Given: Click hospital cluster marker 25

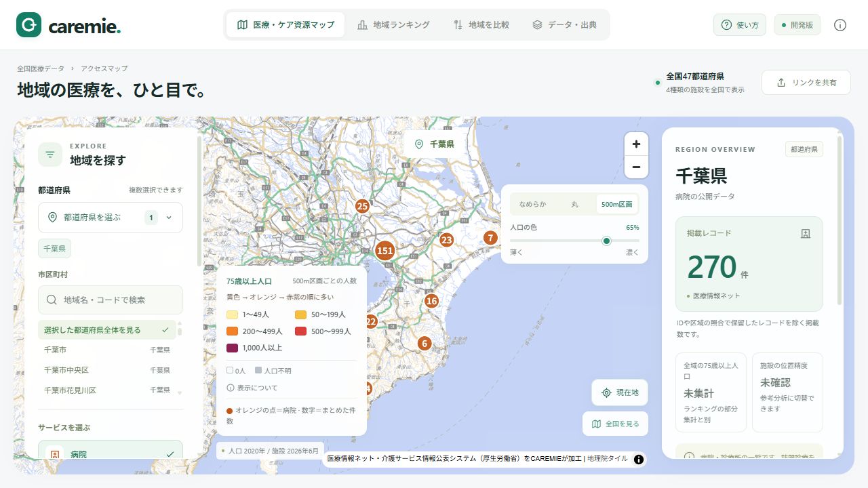Looking at the screenshot, I should pos(362,206).
